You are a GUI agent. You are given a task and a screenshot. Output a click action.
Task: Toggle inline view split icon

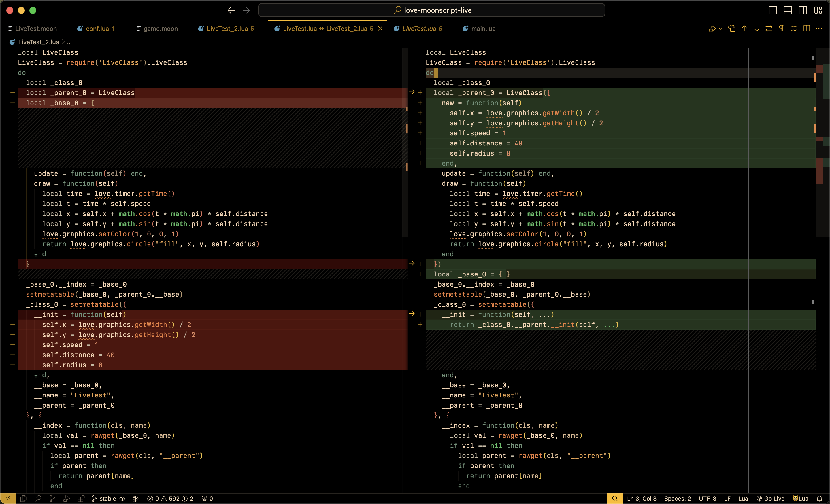point(806,29)
